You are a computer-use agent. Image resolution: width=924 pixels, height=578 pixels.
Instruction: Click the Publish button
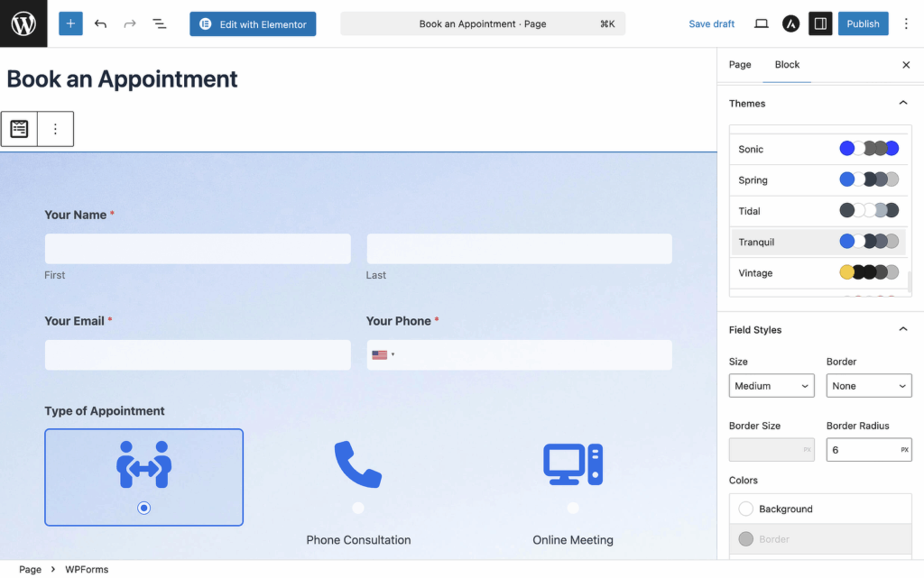(863, 23)
